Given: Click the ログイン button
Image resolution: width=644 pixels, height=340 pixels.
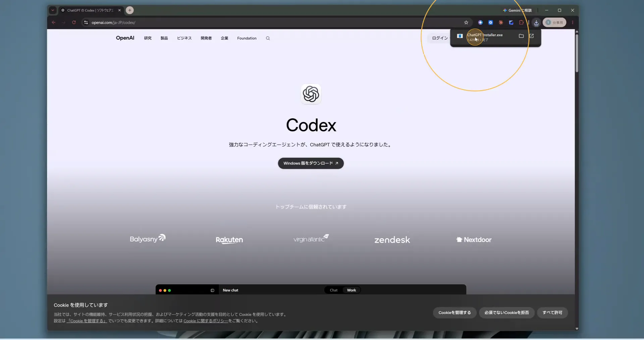Looking at the screenshot, I should [x=440, y=38].
